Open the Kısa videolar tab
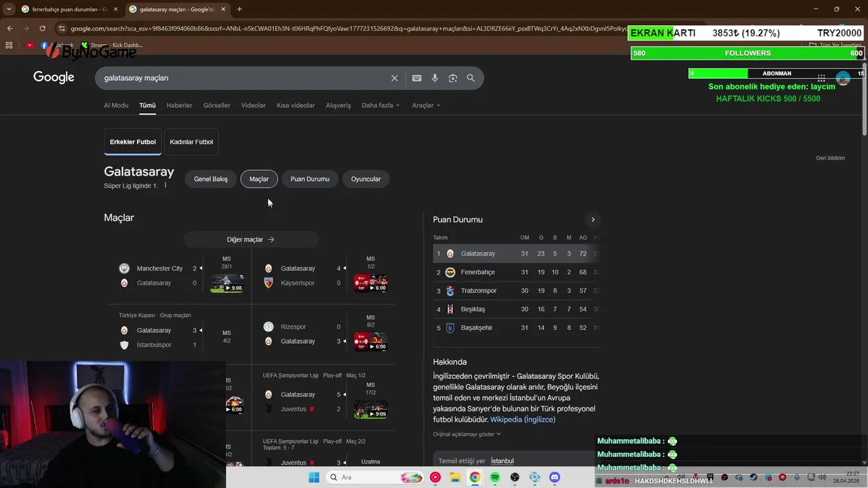868x488 pixels. pos(296,106)
